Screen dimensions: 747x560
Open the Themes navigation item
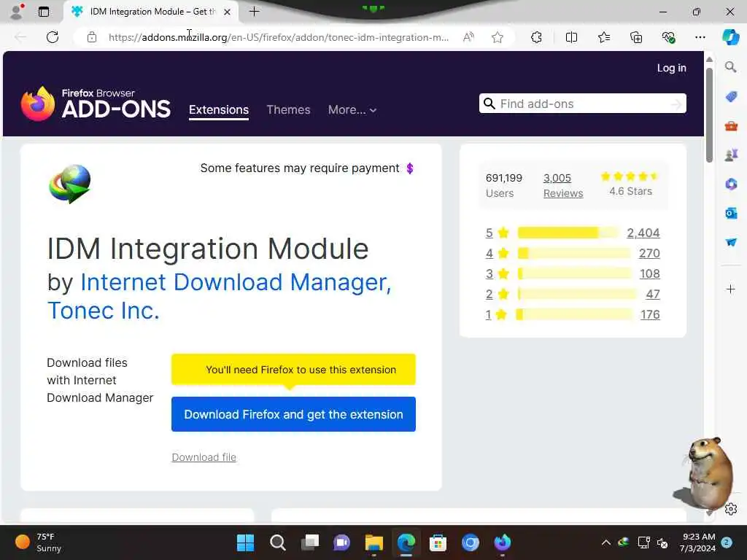(288, 110)
